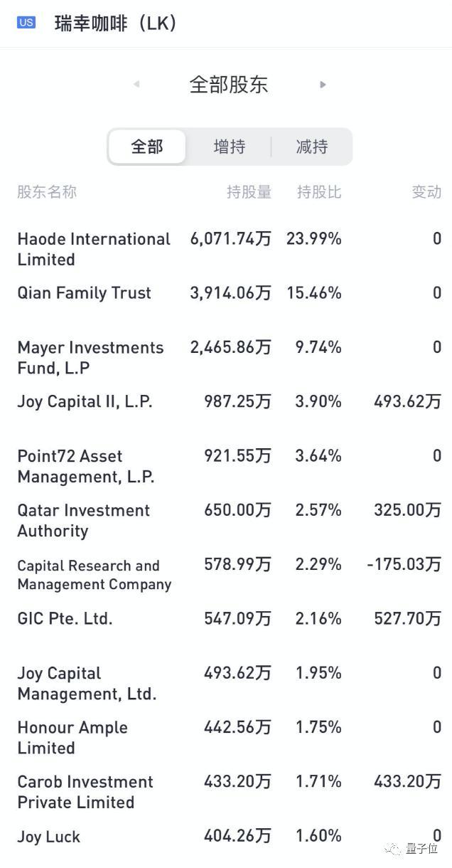
Task: Click the left arrow beside 全部股东
Action: [x=136, y=84]
